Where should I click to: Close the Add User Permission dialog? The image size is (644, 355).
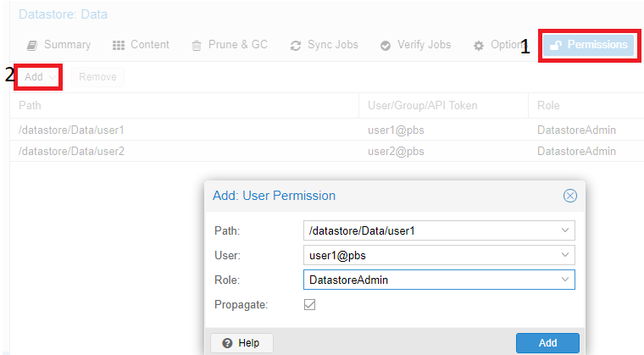point(569,196)
